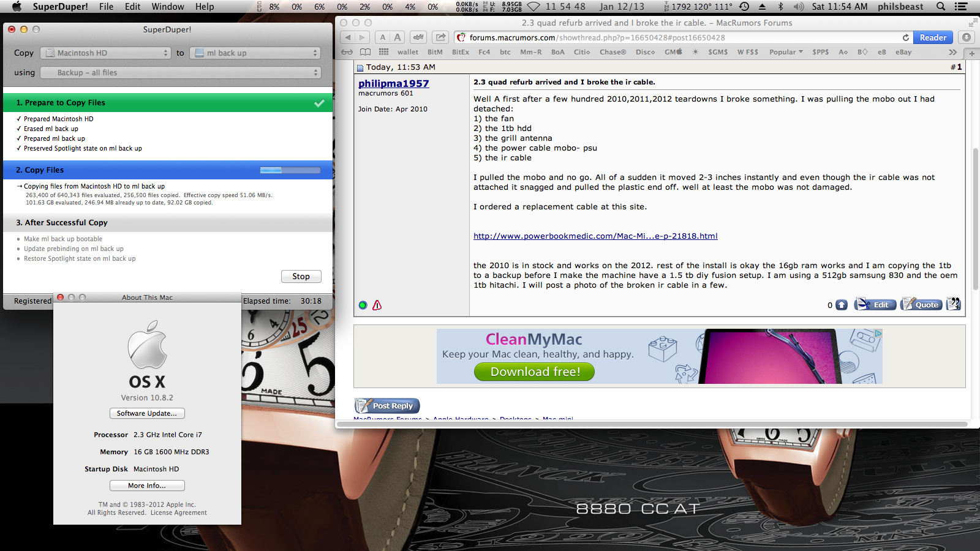The image size is (980, 551).
Task: Open the Apple menu
Action: 17,7
